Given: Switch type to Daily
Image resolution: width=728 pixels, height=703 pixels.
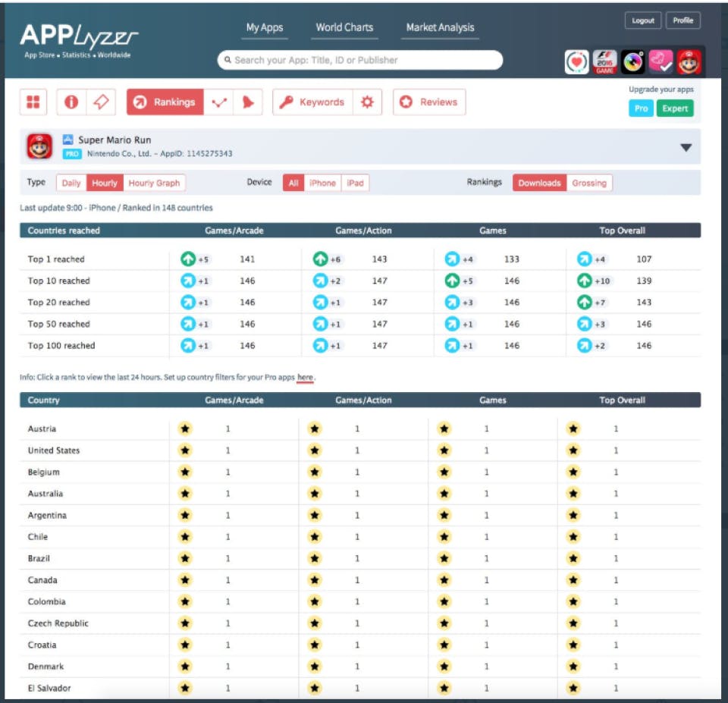Looking at the screenshot, I should coord(71,183).
